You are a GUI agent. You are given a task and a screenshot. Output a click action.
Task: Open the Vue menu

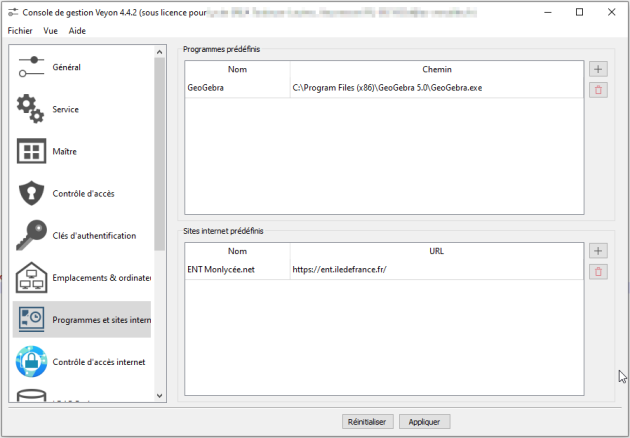pyautogui.click(x=51, y=31)
